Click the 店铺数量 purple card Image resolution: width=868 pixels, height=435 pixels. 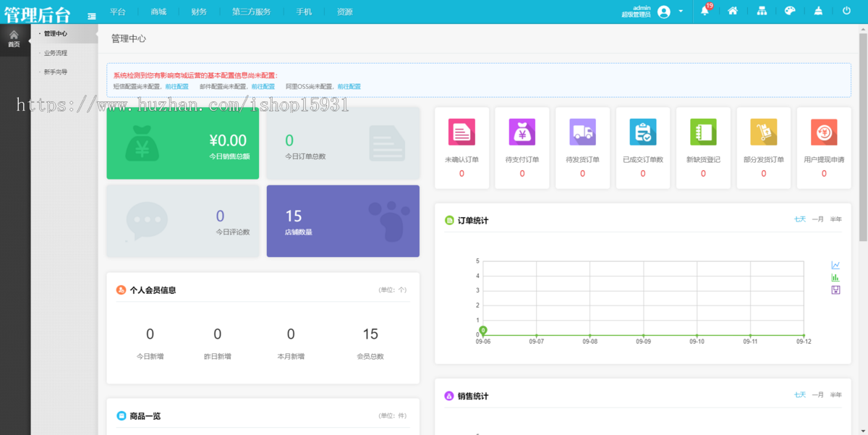[x=343, y=221]
